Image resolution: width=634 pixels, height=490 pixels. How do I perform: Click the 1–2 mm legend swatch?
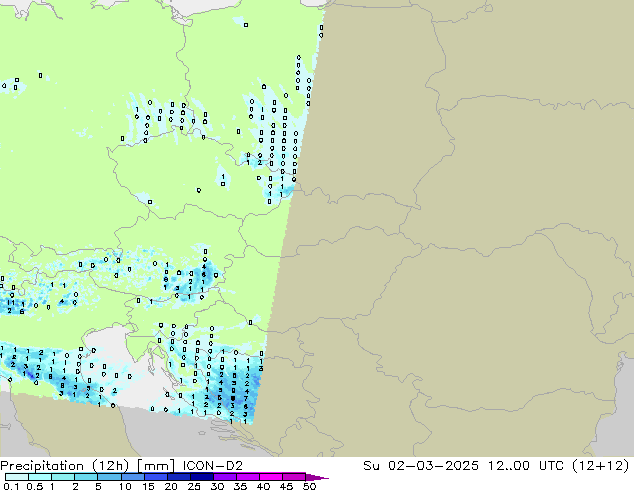click(x=63, y=477)
